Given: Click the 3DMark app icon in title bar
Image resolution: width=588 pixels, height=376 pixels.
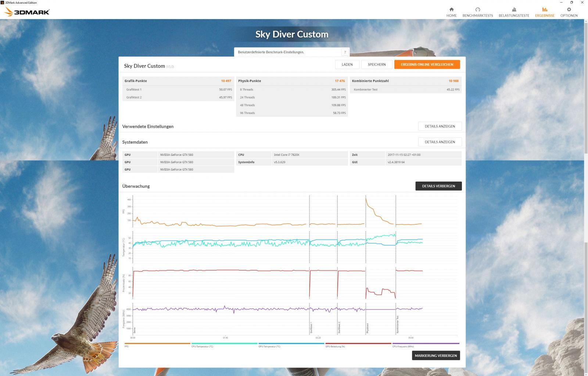Looking at the screenshot, I should pyautogui.click(x=2, y=2).
